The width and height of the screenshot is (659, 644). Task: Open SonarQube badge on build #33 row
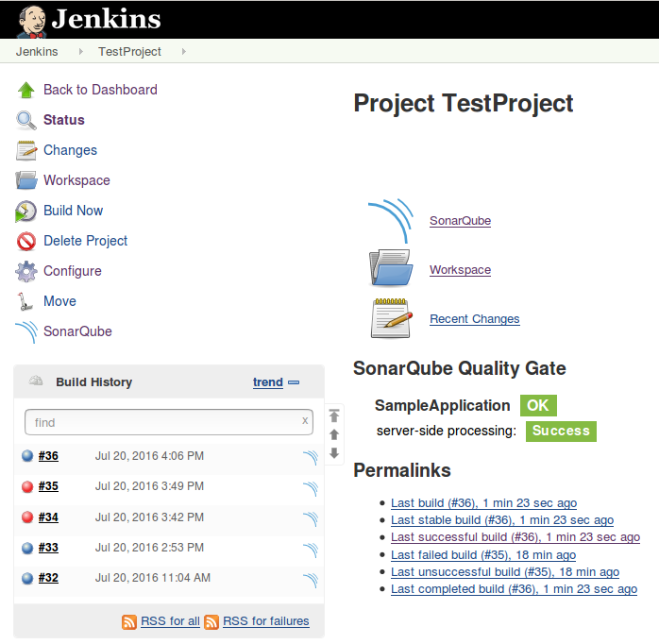click(x=311, y=550)
